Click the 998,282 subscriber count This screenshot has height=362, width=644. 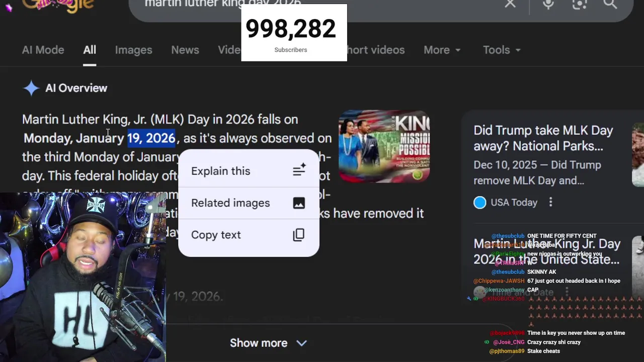(290, 29)
